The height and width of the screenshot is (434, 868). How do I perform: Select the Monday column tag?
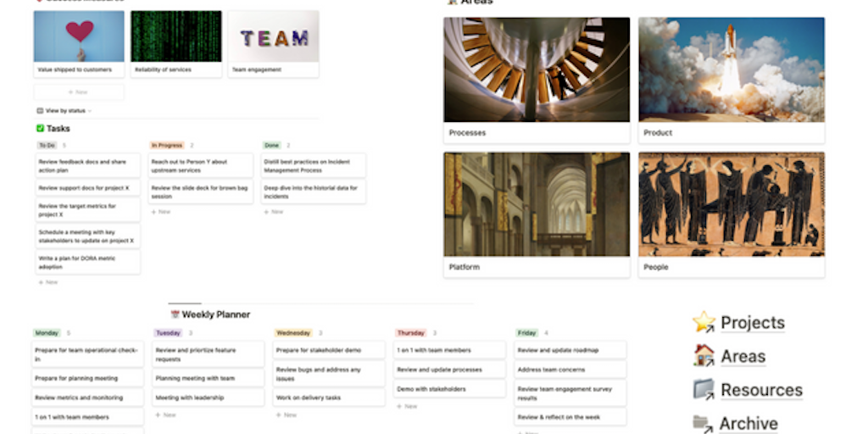pyautogui.click(x=47, y=333)
